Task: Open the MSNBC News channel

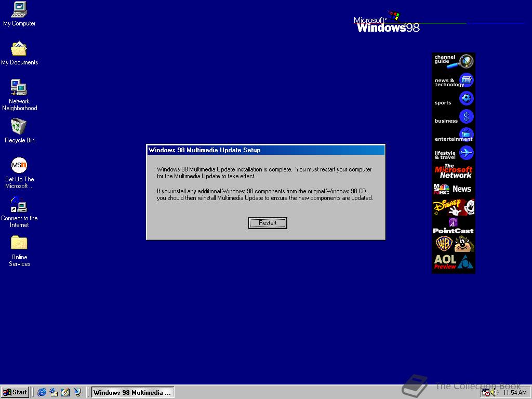Action: click(453, 189)
